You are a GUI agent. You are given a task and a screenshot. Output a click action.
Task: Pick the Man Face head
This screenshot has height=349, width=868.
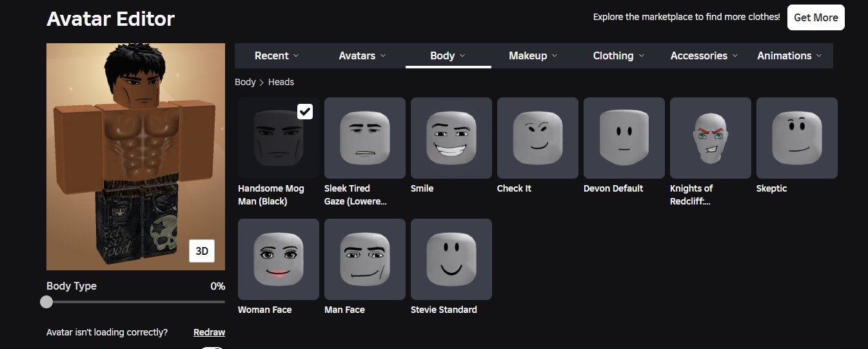[365, 259]
